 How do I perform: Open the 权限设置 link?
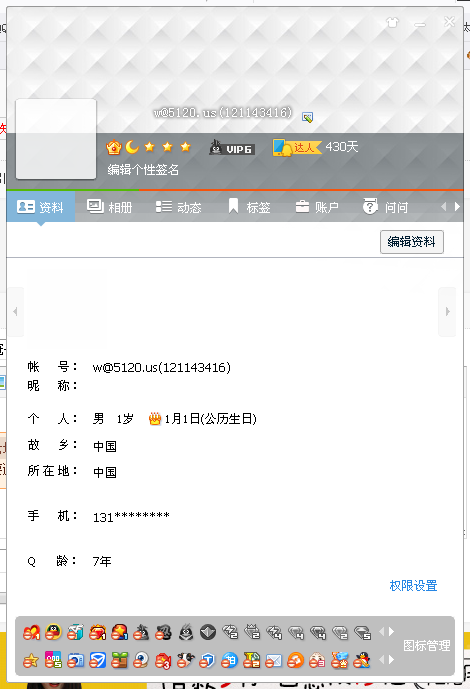[x=413, y=586]
